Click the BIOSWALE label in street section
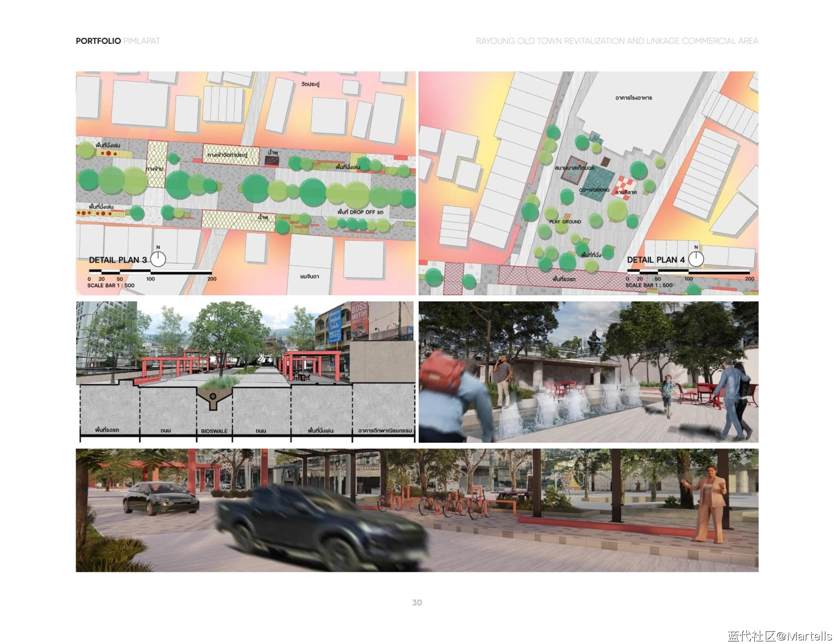This screenshot has width=834, height=644. [x=214, y=431]
